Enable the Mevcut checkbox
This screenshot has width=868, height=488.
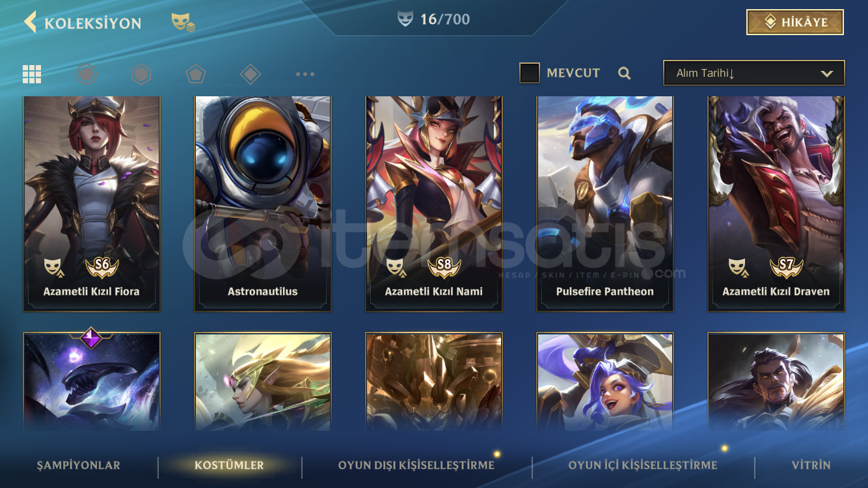530,73
